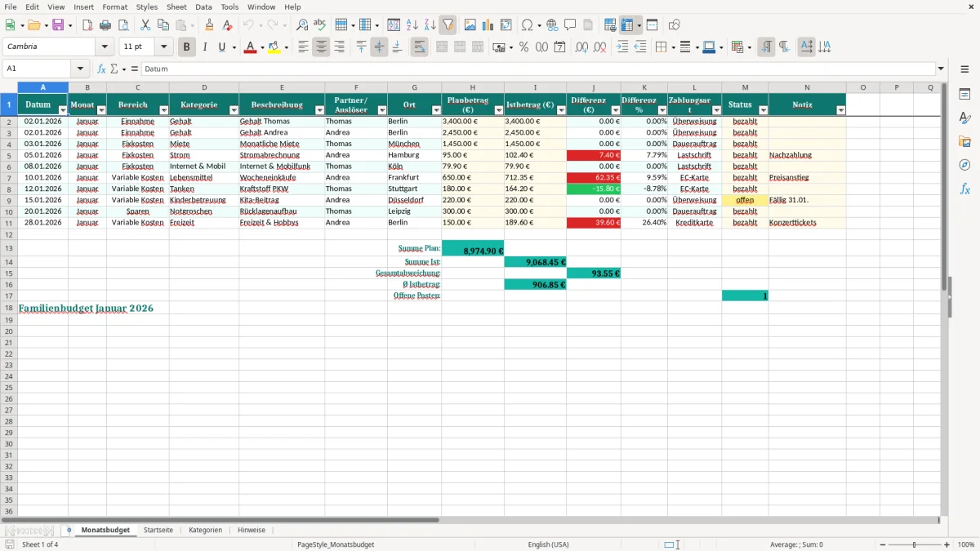Select column header H
This screenshot has width=980, height=551.
tap(472, 87)
